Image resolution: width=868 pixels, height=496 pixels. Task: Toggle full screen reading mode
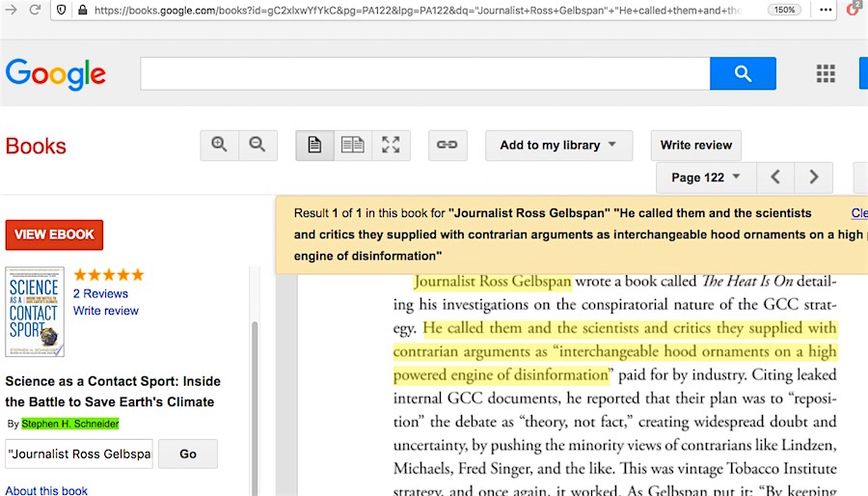pos(391,145)
